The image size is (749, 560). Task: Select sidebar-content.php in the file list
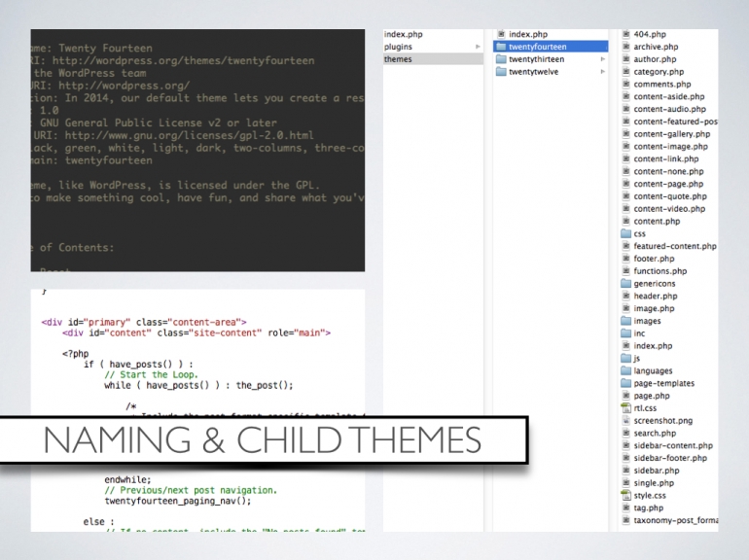(672, 445)
